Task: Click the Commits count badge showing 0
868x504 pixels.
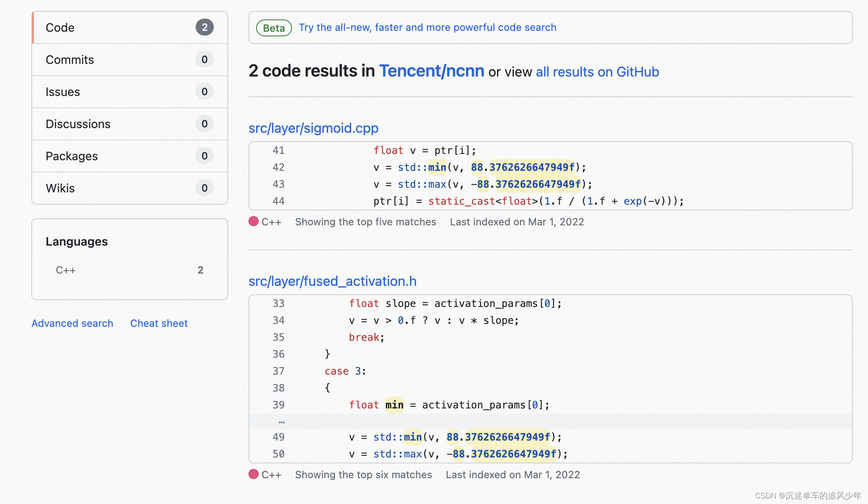Action: click(x=205, y=60)
